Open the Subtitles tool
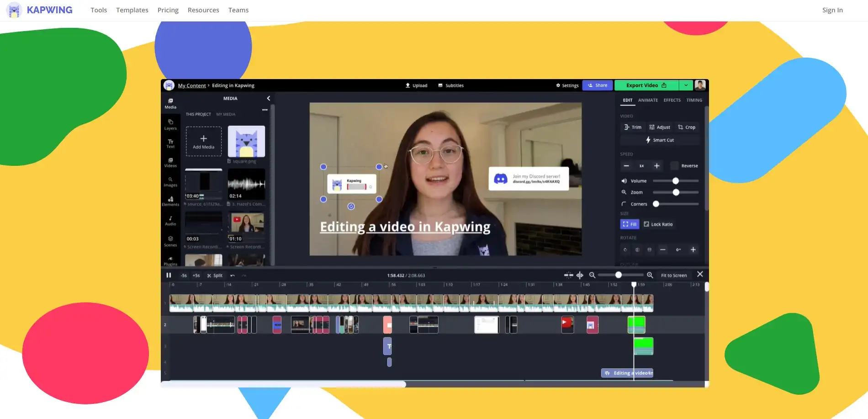The width and height of the screenshot is (868, 419). [x=451, y=85]
